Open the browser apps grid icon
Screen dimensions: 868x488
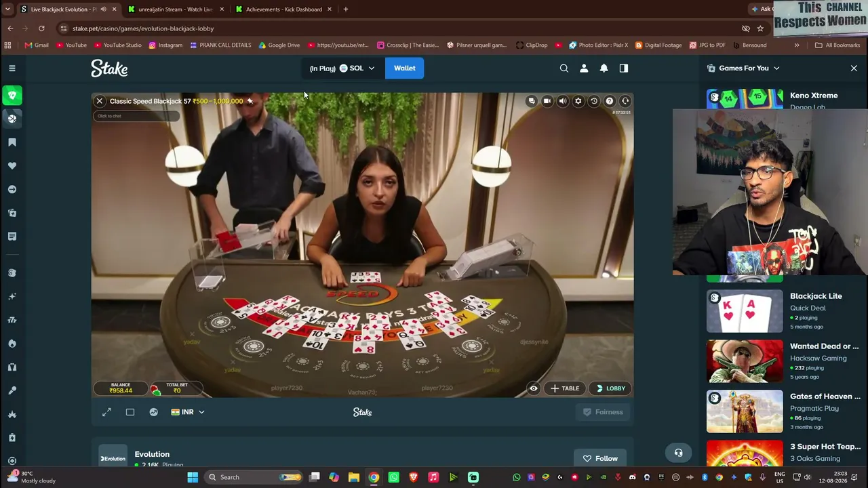coord(7,45)
